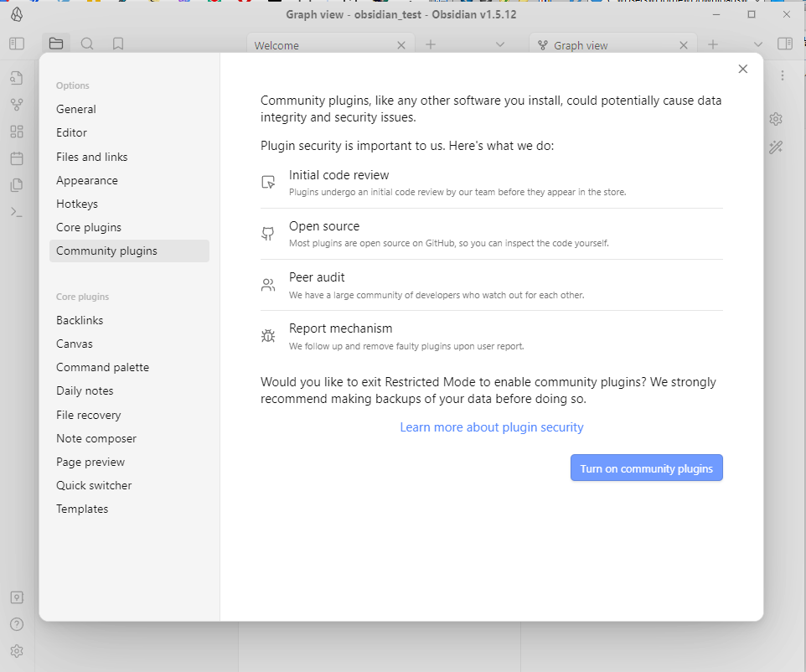
Task: Toggle the right sidebar icon
Action: (x=785, y=44)
